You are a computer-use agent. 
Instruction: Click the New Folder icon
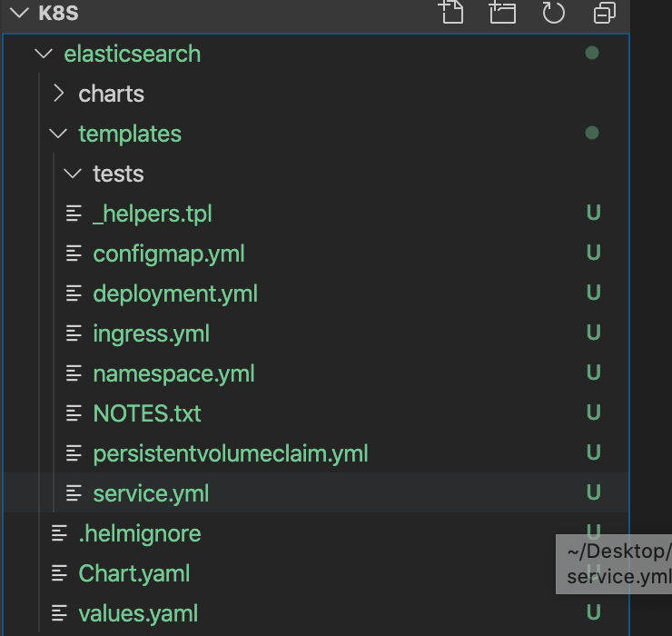point(501,12)
